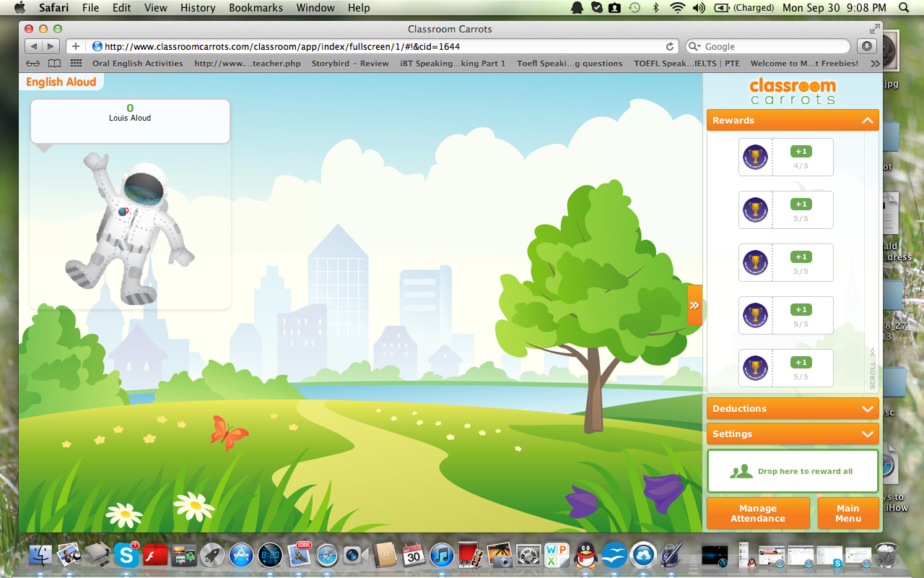924x578 pixels.
Task: Focus the URL address field
Action: [x=383, y=46]
